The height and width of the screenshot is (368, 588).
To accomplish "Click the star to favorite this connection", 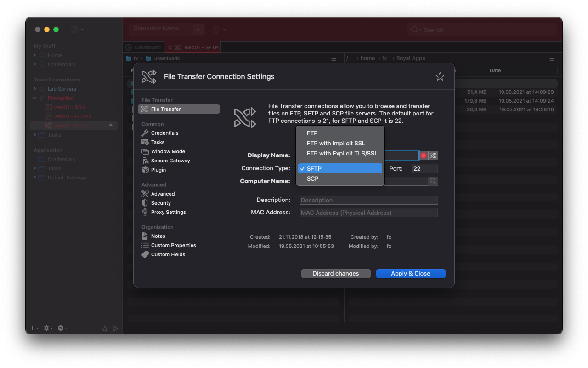I will pyautogui.click(x=440, y=76).
